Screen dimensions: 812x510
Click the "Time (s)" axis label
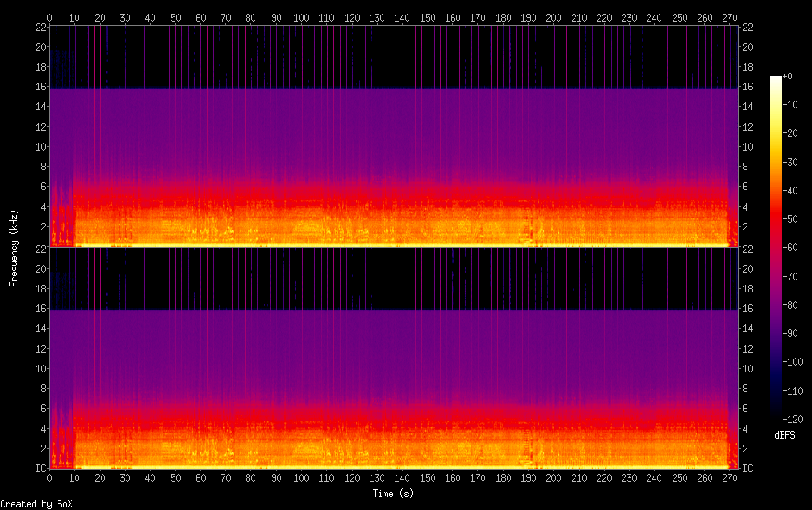coord(394,494)
